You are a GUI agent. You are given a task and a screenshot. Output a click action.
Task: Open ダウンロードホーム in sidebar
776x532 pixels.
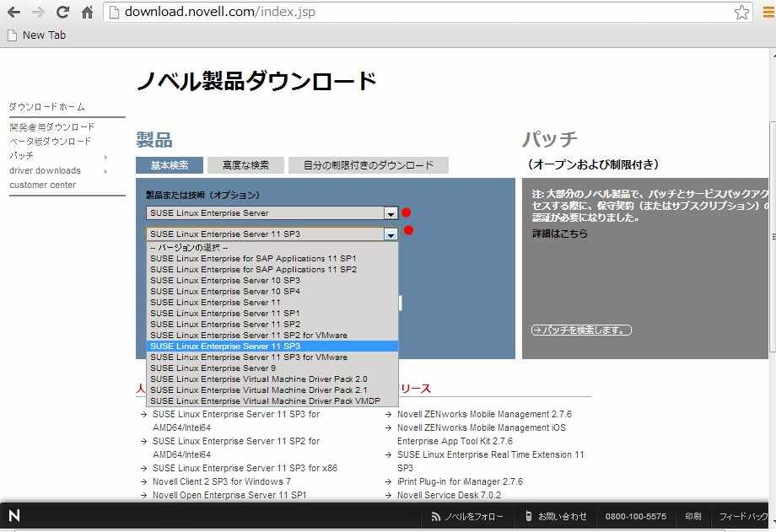tap(47, 107)
